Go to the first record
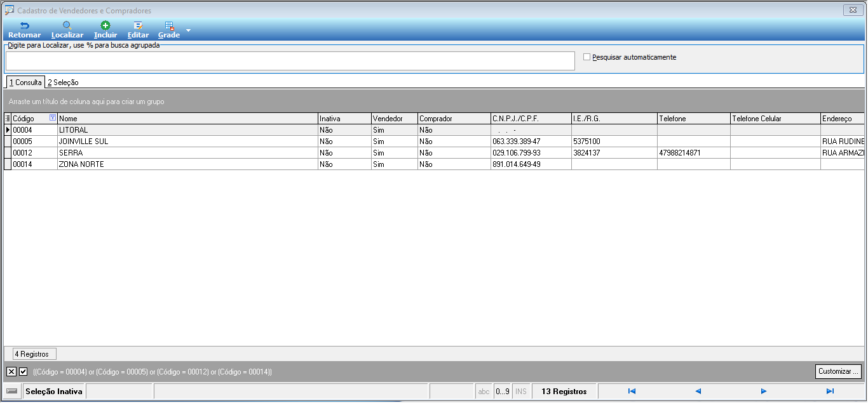Screen dimensions: 868x403 632,392
